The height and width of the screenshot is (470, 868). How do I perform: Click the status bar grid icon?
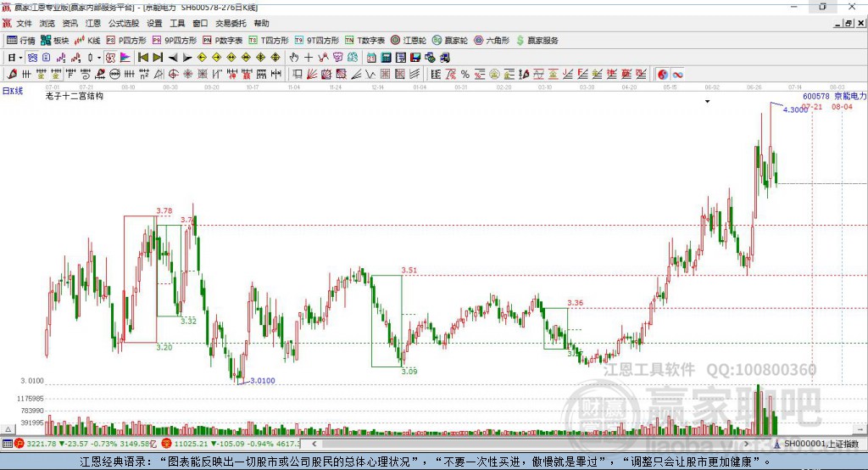click(x=7, y=444)
